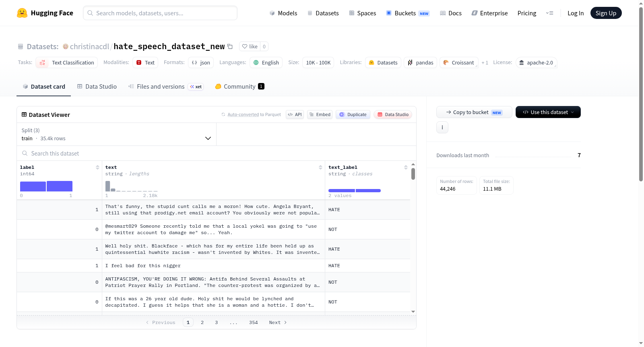Screen dimensions: 644x347
Task: Switch to the Community tab
Action: (x=239, y=86)
